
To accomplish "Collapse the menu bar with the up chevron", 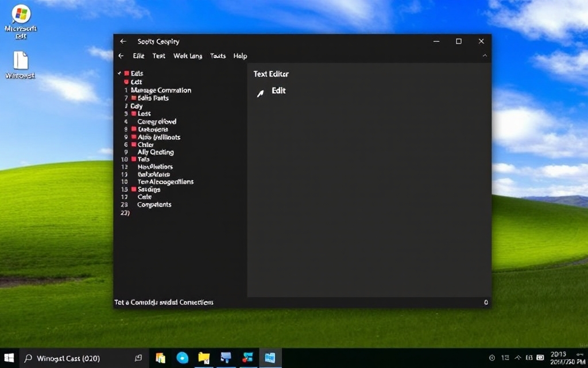I will click(485, 56).
